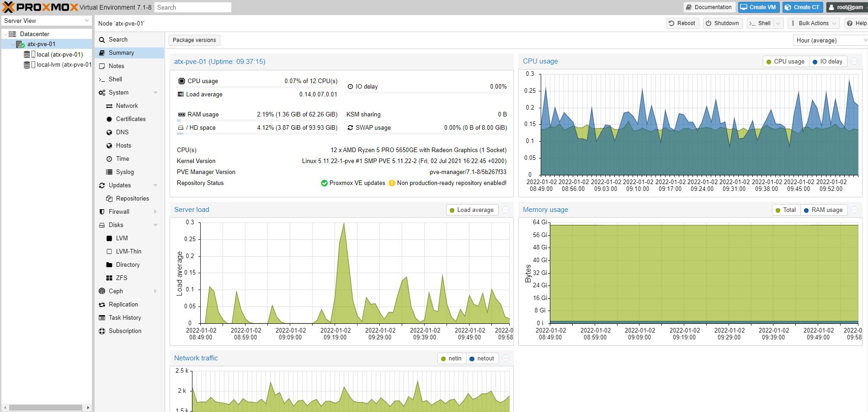Viewport: 868px width, 412px height.
Task: Collapse the Disks section arrow
Action: tap(155, 225)
